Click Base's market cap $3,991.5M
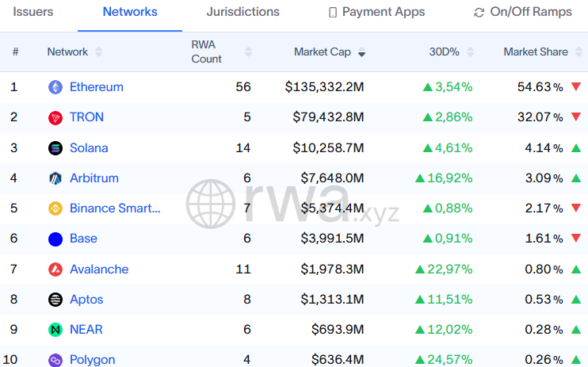This screenshot has width=588, height=367. [332, 239]
